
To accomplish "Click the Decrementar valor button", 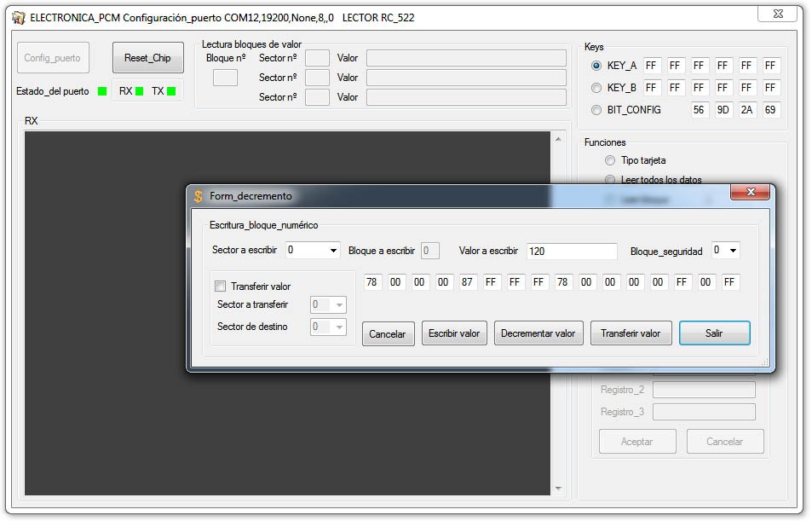I will tap(538, 333).
